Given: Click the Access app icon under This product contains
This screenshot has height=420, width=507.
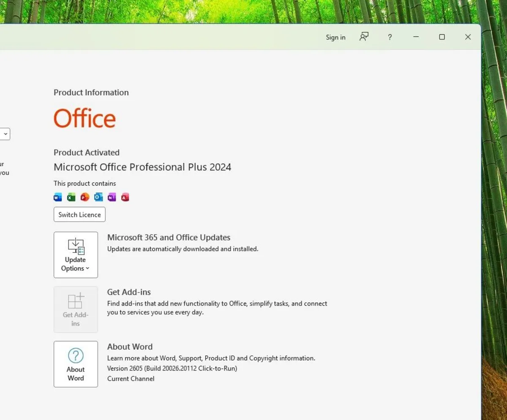Looking at the screenshot, I should pyautogui.click(x=125, y=197).
